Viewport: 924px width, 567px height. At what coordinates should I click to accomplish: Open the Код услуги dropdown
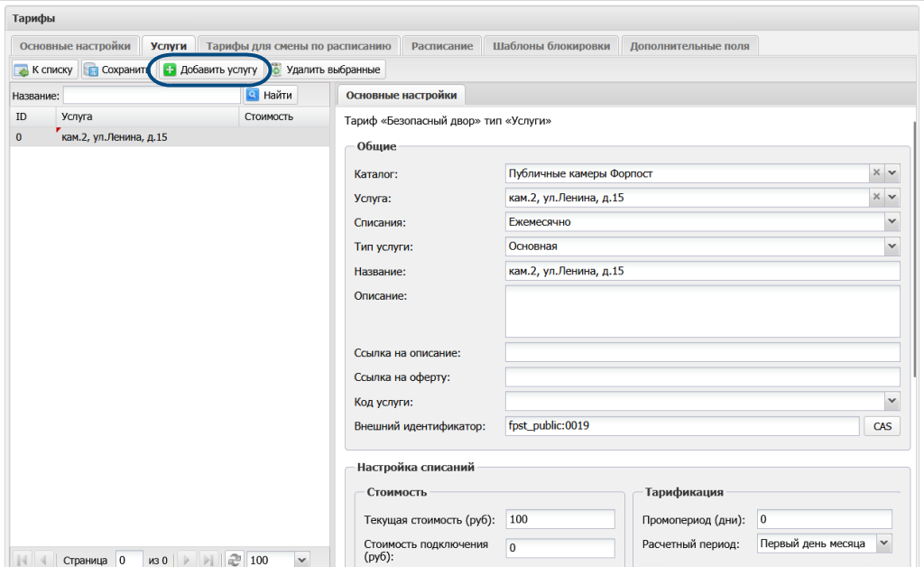coord(892,402)
